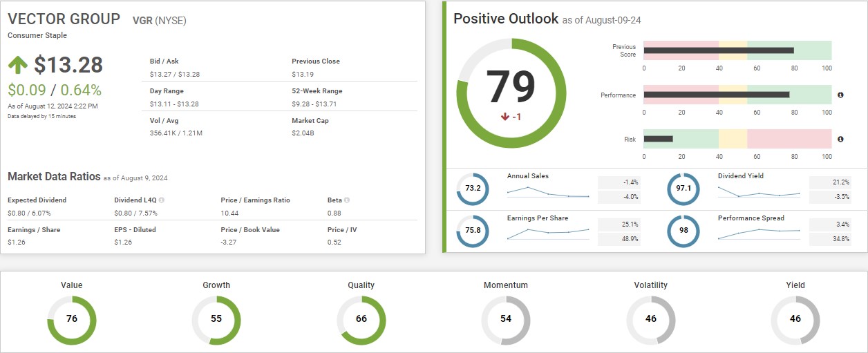The image size is (868, 353).
Task: Click the Performance Spread sparkline chart
Action: (759, 234)
